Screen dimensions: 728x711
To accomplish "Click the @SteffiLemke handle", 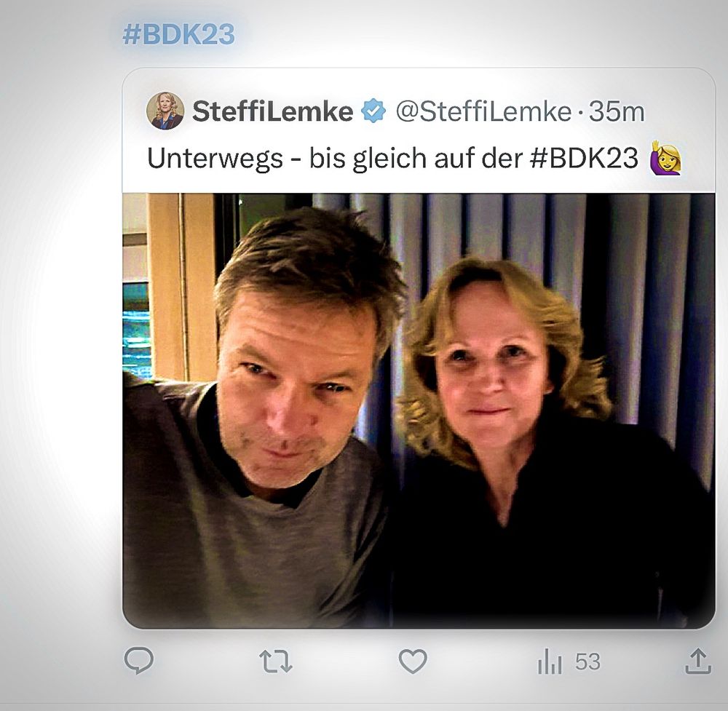I will 483,112.
